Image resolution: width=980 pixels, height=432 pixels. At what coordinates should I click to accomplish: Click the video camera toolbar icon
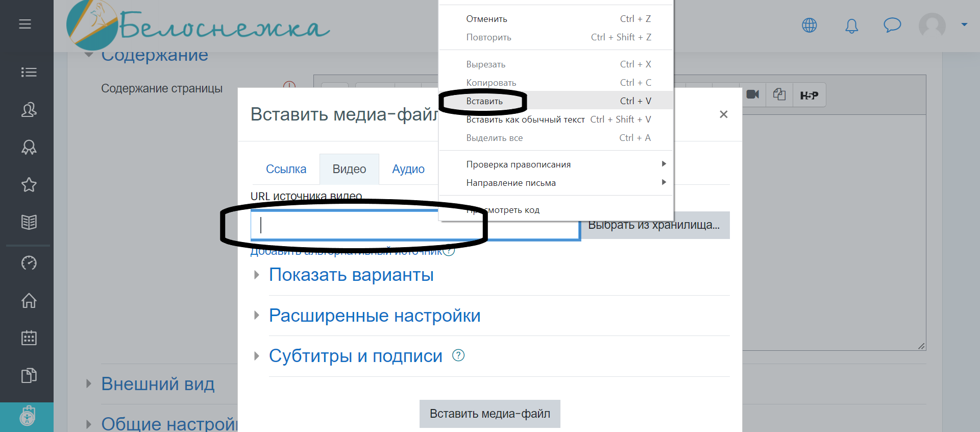(x=753, y=94)
